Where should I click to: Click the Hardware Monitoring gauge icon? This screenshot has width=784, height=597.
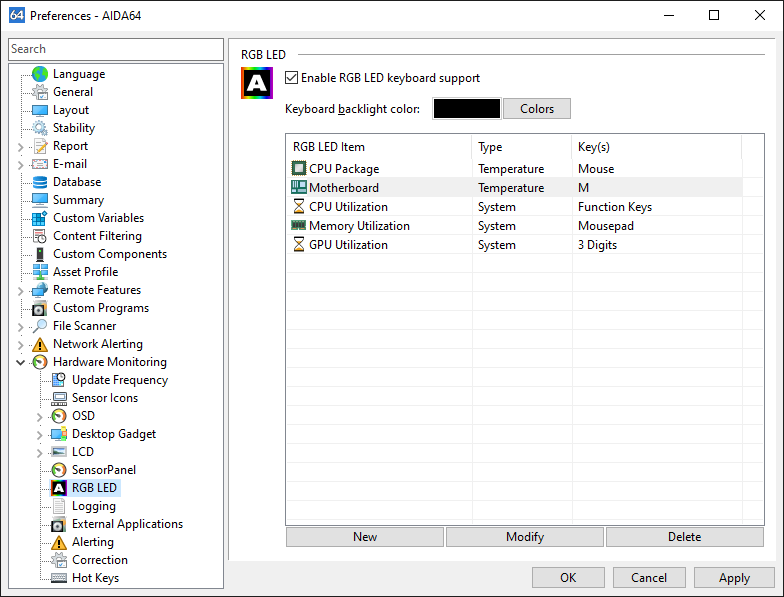pos(40,362)
